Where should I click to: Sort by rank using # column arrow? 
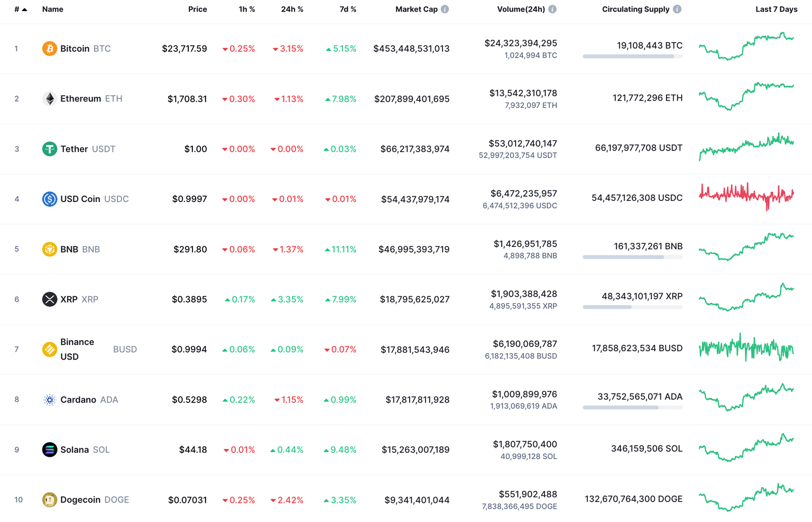pos(24,10)
